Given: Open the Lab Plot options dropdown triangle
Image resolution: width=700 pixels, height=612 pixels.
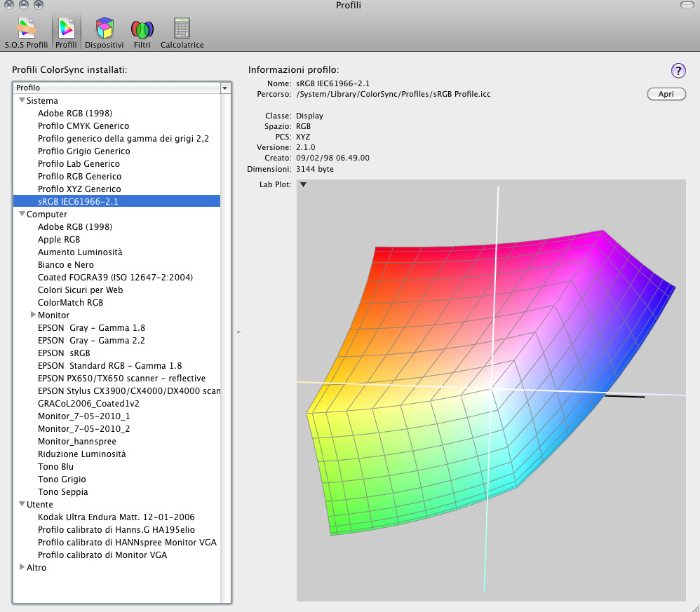Looking at the screenshot, I should point(303,185).
